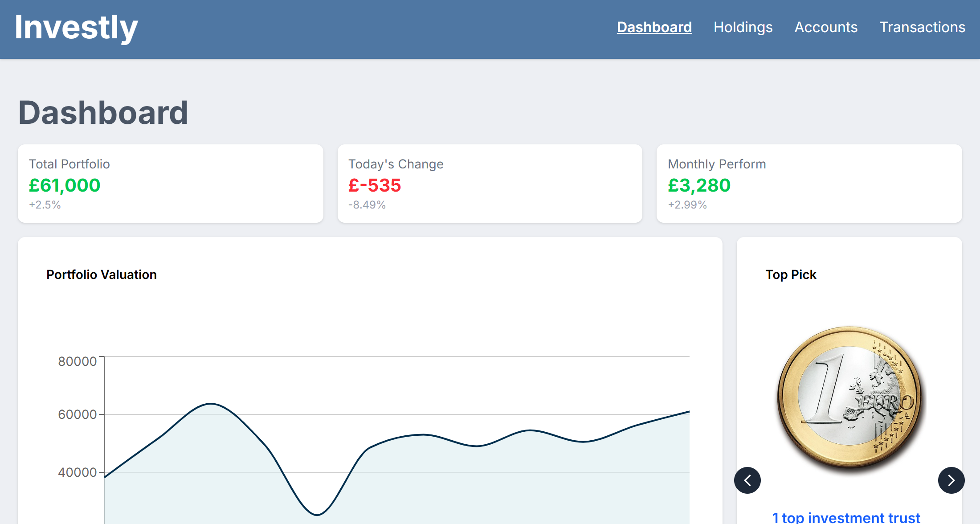This screenshot has height=524, width=980.
Task: Click the previous carousel arrow
Action: [x=747, y=480]
